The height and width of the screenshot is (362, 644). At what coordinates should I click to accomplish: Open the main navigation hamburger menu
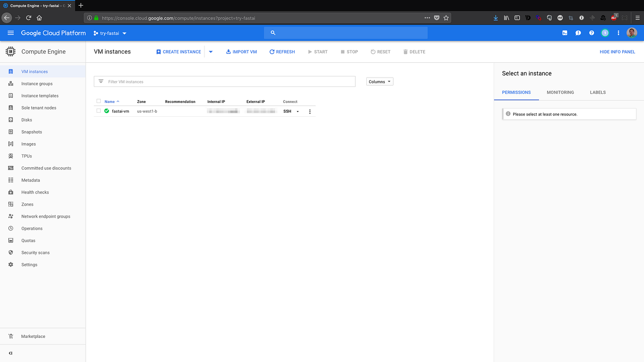(11, 33)
